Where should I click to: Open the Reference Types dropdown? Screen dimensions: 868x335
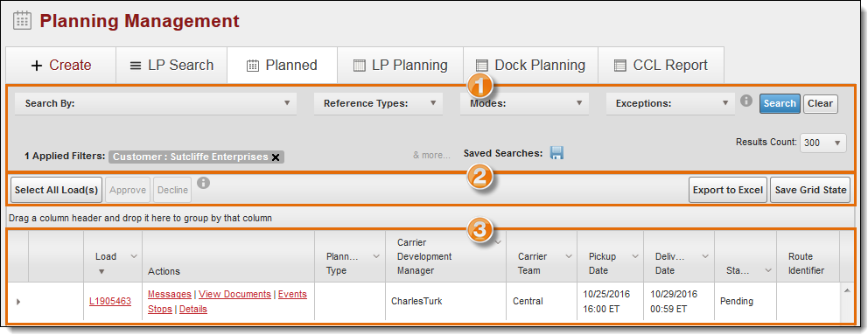(x=378, y=103)
